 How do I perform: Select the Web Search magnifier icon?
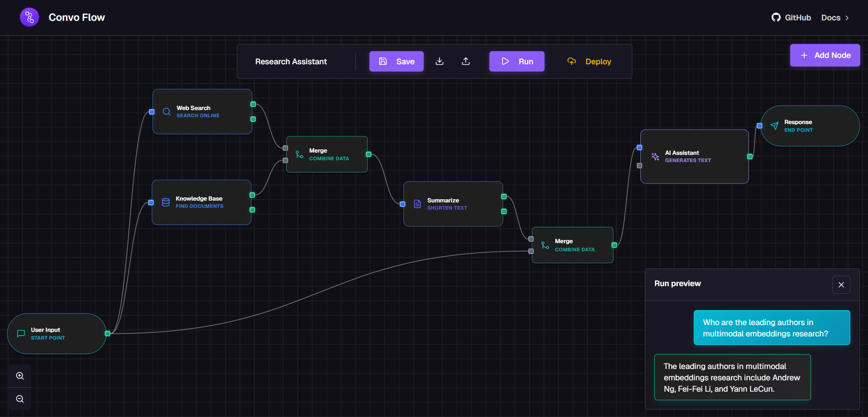click(166, 111)
